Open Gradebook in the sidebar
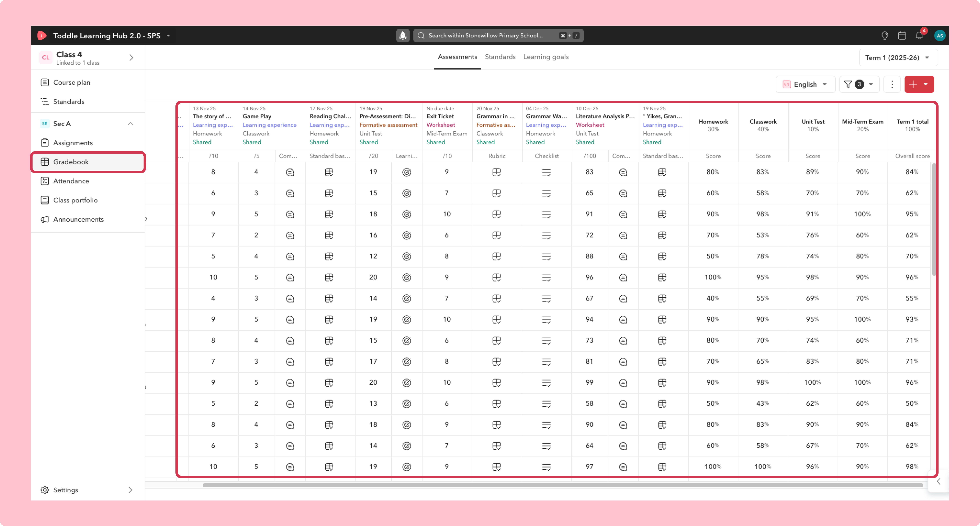This screenshot has width=980, height=526. coord(88,162)
